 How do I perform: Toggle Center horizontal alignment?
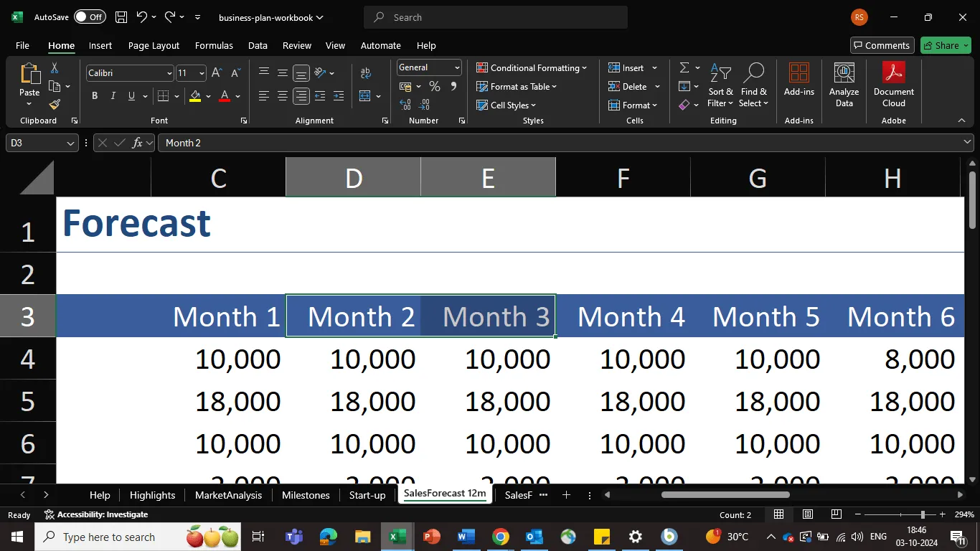point(283,96)
